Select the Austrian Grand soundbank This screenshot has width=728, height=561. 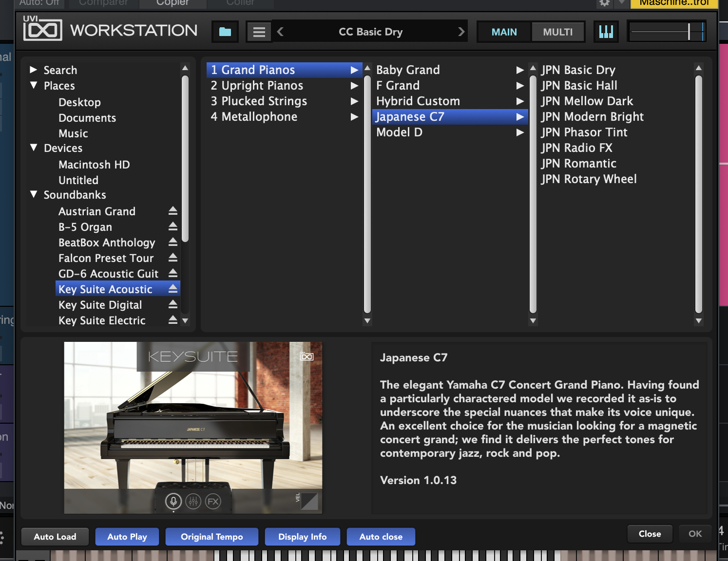click(97, 211)
